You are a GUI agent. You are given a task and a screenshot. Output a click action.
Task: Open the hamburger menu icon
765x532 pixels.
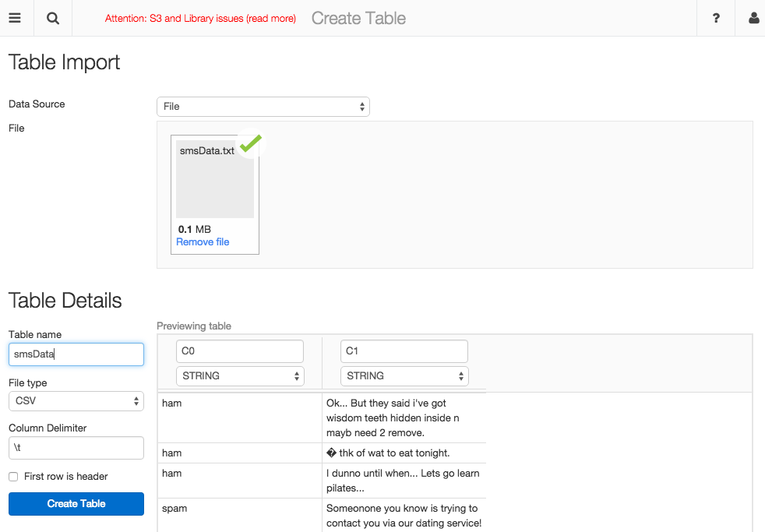tap(15, 18)
